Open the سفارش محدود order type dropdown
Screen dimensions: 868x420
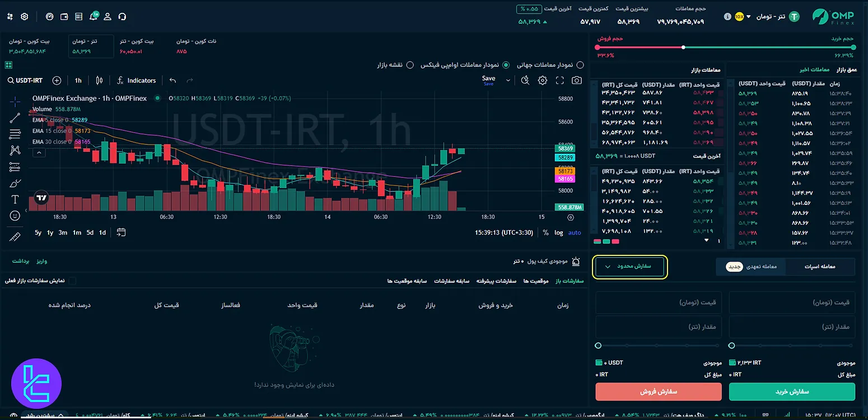pos(629,267)
